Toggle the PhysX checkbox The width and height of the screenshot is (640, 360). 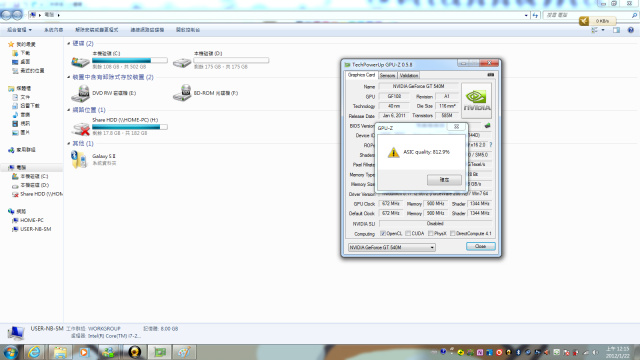(x=431, y=233)
